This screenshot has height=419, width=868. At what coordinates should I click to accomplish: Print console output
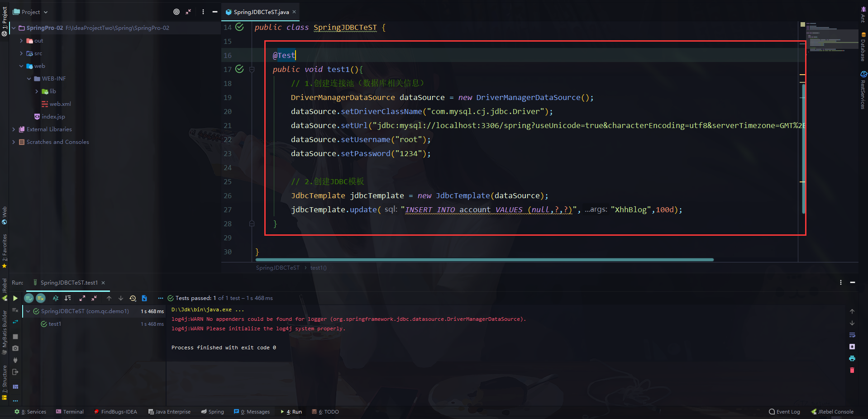pyautogui.click(x=852, y=358)
